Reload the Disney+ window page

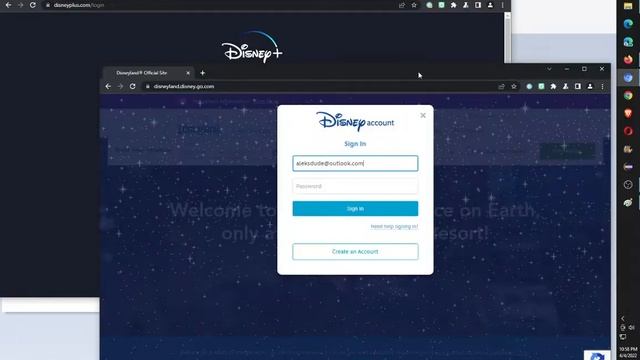[33, 5]
